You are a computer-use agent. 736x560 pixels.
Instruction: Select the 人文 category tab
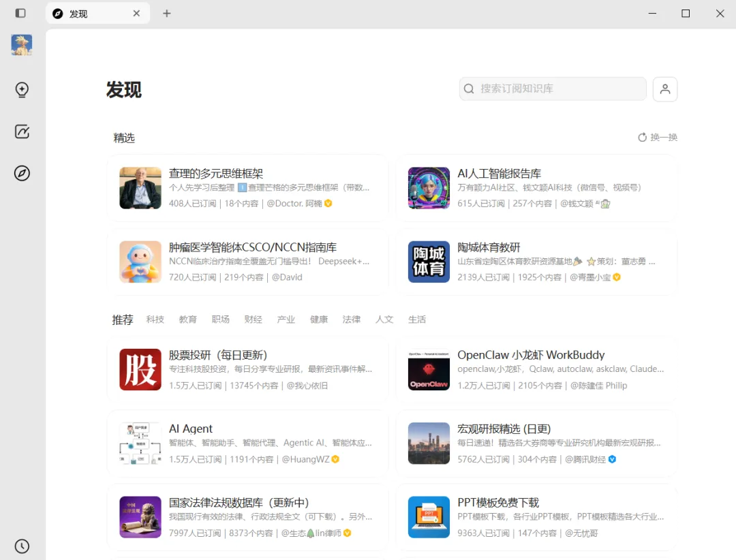(384, 320)
